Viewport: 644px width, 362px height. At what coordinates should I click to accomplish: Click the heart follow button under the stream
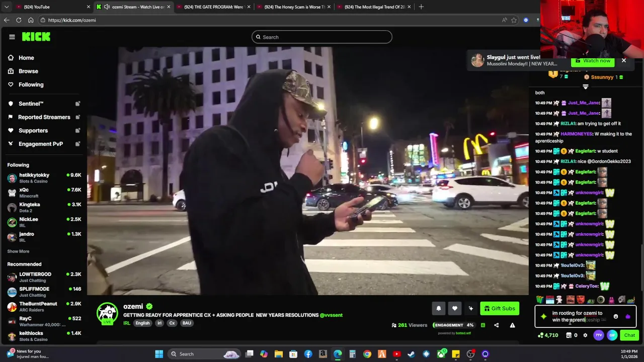pyautogui.click(x=454, y=309)
